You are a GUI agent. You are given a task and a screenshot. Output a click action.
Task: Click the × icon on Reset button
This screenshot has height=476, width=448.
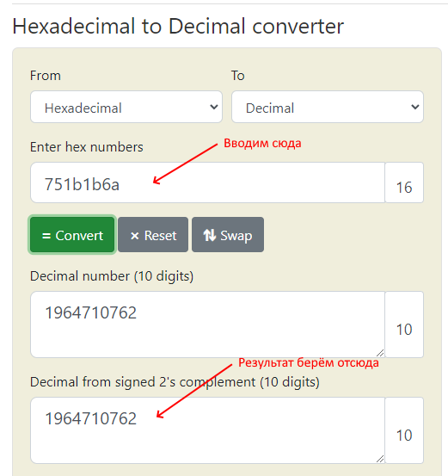[135, 236]
